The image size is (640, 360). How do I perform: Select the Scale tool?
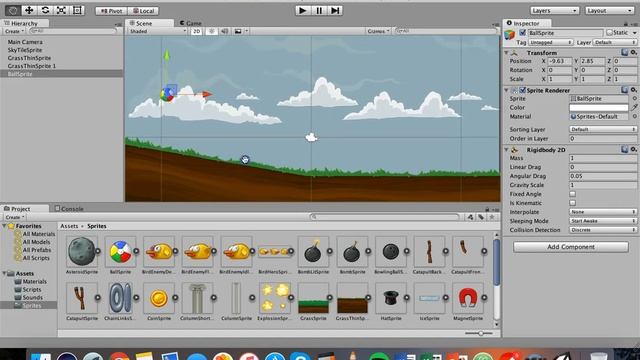point(61,10)
